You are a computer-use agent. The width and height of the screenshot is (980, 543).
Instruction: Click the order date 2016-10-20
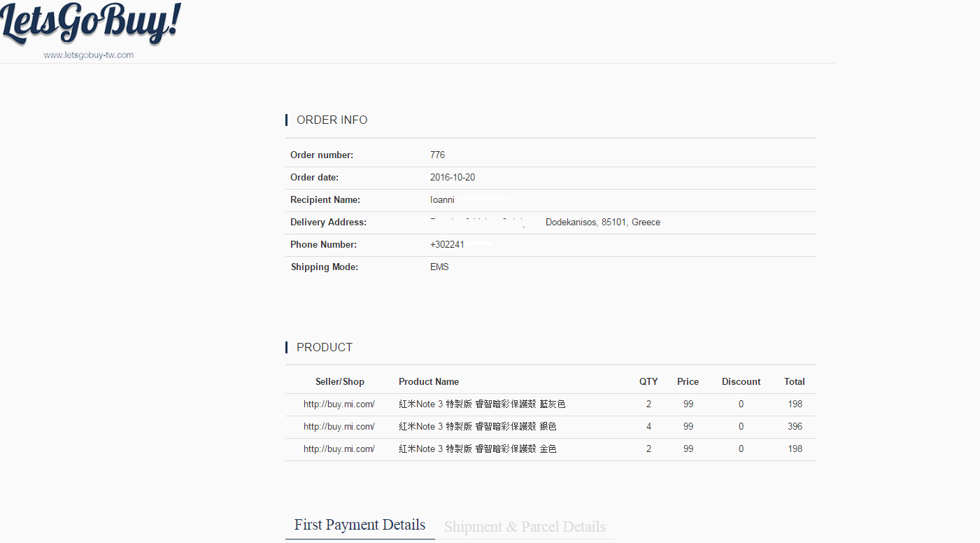tap(453, 177)
